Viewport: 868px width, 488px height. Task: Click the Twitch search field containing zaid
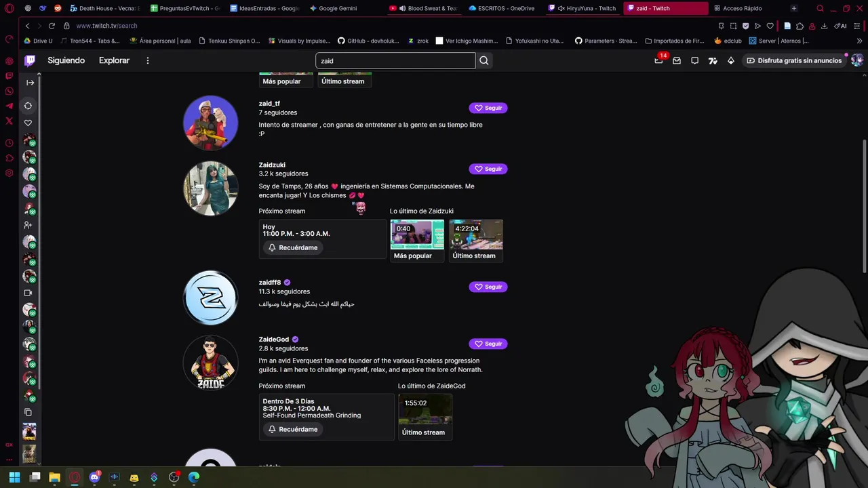pyautogui.click(x=395, y=60)
